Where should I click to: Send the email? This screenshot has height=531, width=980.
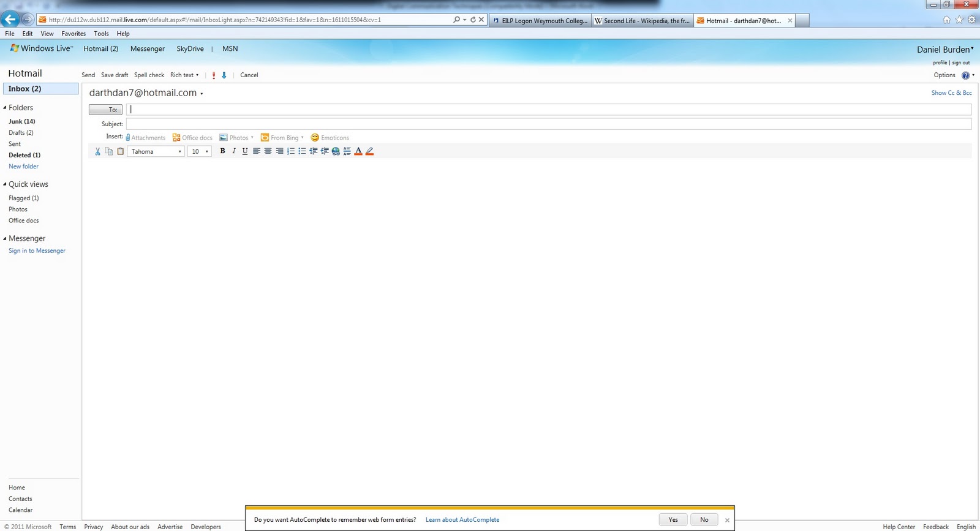[x=88, y=75]
